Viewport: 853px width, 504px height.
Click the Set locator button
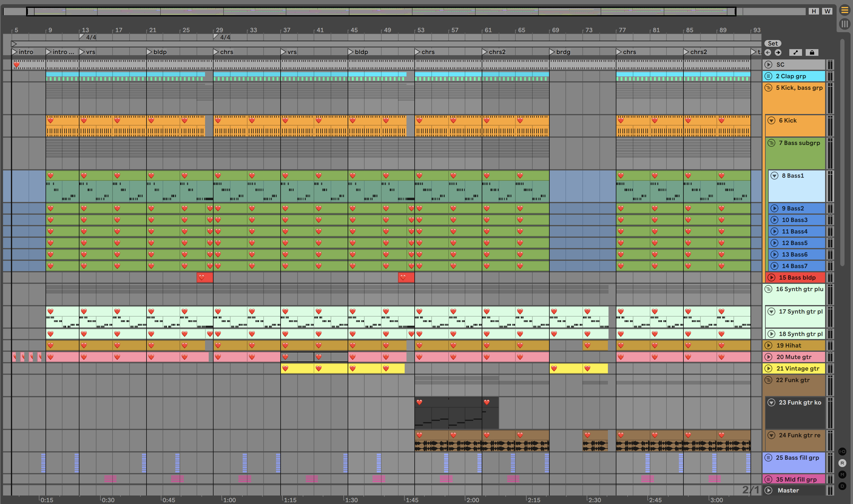click(773, 43)
